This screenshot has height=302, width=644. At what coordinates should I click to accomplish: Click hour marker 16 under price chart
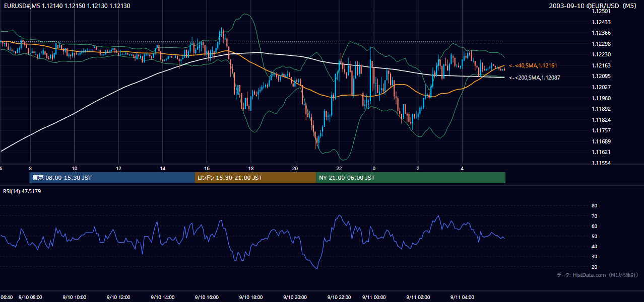[207, 168]
